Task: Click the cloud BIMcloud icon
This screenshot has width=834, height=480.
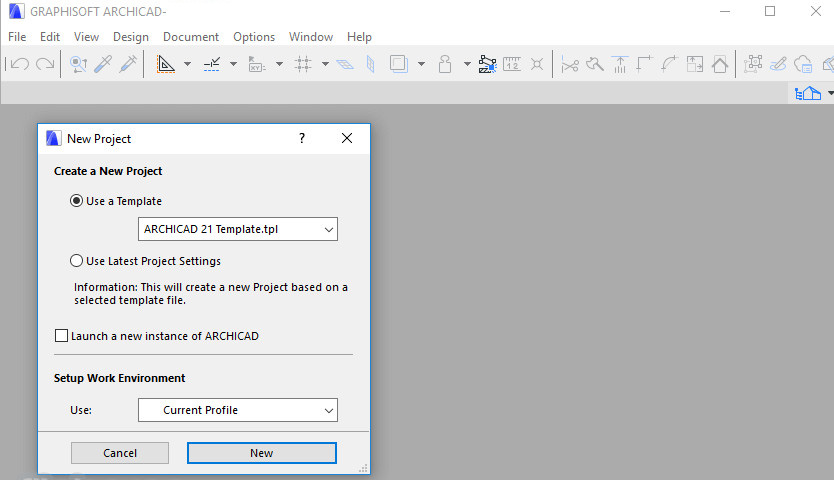Action: pyautogui.click(x=803, y=64)
